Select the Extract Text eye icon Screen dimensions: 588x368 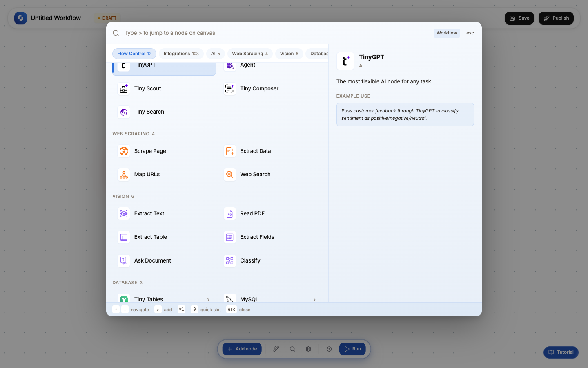coord(124,214)
